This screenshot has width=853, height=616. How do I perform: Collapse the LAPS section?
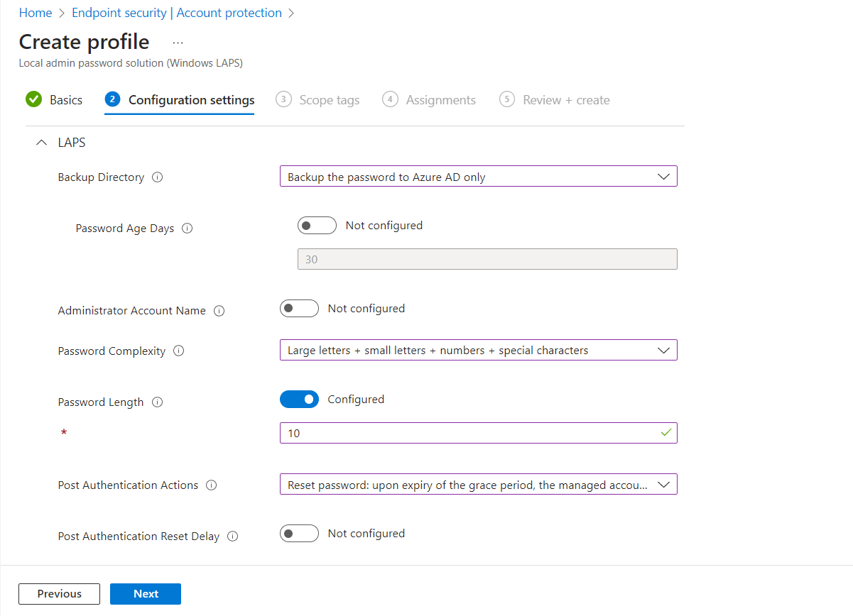[x=41, y=143]
